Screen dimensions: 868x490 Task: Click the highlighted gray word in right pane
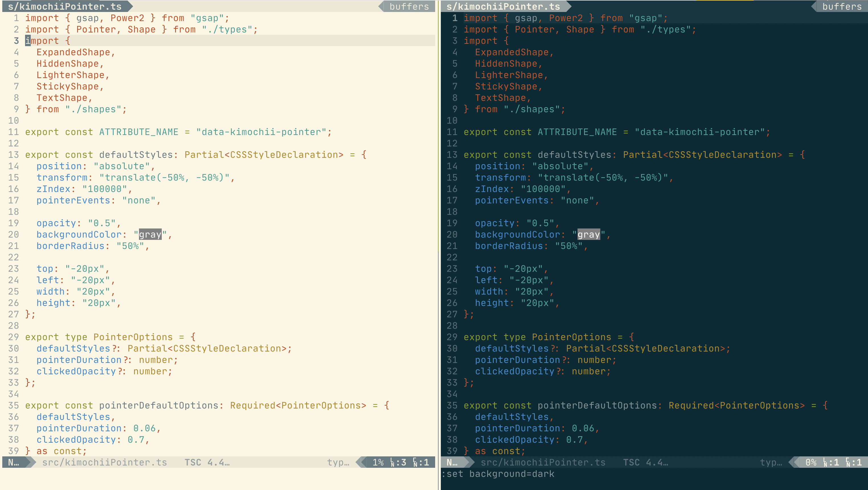589,234
